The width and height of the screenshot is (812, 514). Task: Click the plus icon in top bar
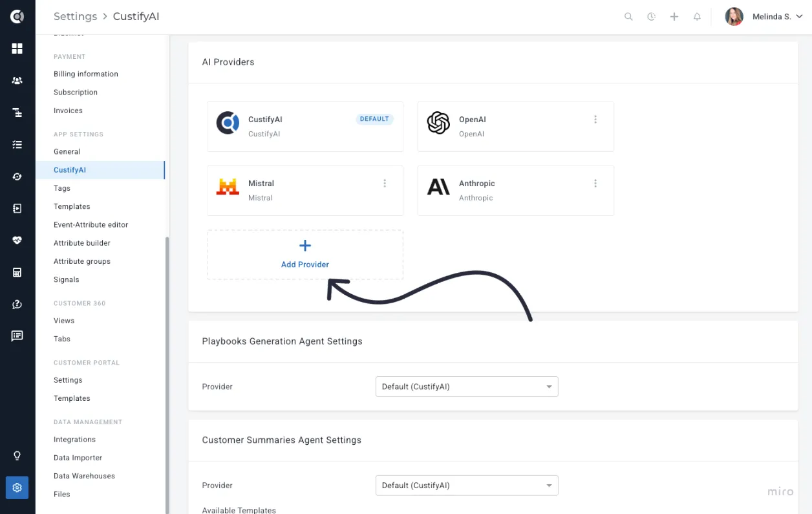pos(674,17)
